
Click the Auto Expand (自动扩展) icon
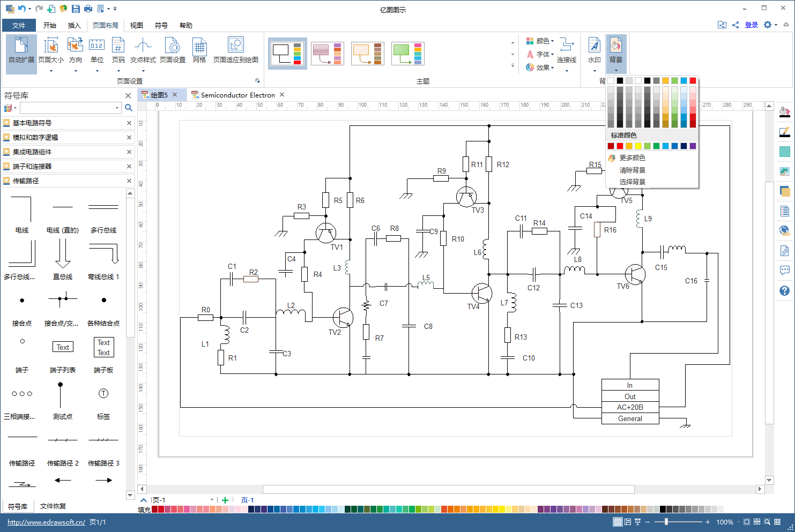pos(21,53)
